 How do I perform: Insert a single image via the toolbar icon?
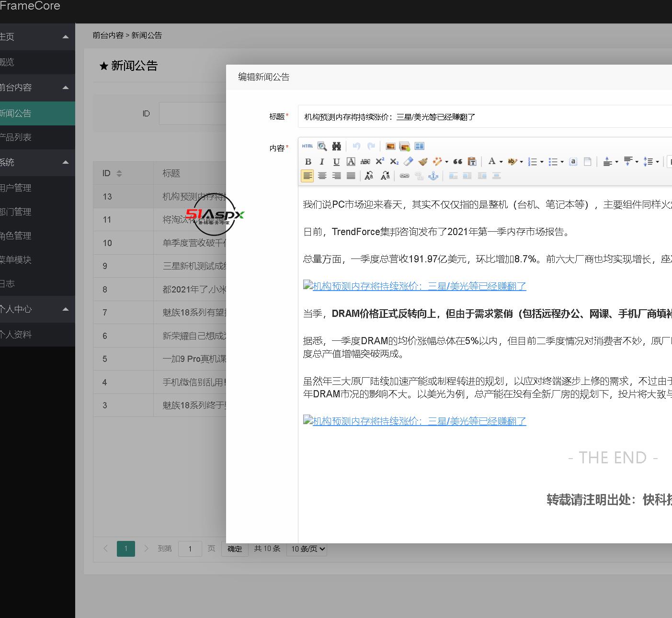point(390,146)
